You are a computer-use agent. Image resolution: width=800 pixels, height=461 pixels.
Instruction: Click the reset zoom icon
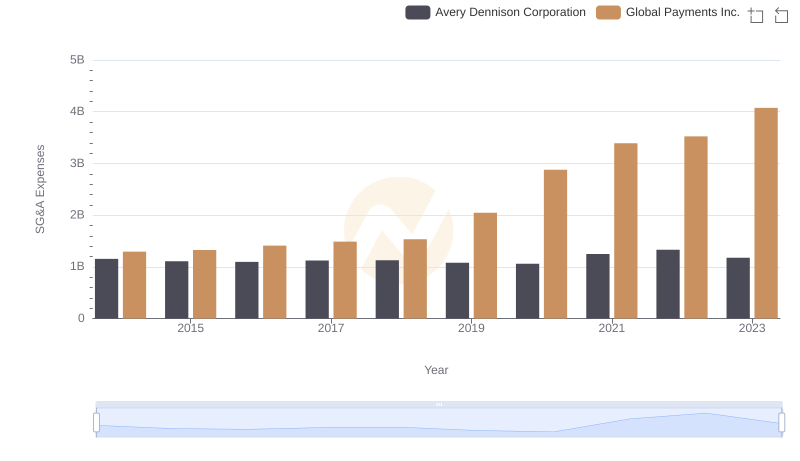click(781, 15)
